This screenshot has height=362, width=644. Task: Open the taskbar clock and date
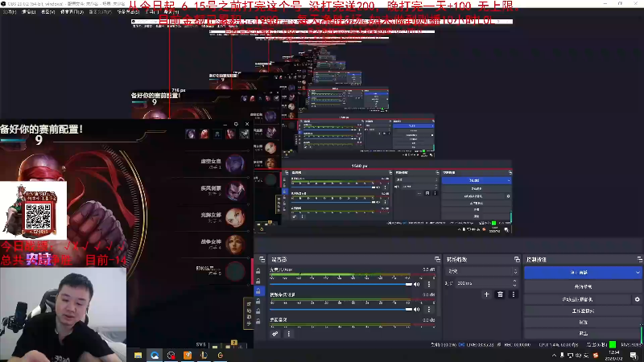pos(613,356)
